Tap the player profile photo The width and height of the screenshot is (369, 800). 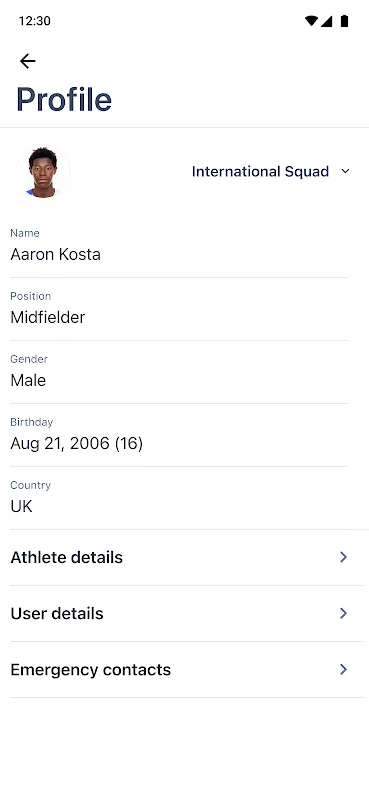[x=43, y=172]
